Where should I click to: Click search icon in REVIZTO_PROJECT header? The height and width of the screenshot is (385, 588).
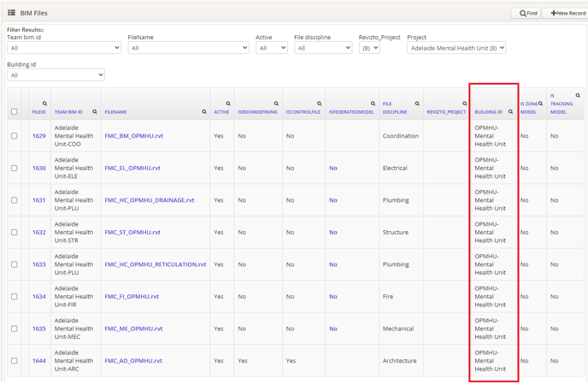[x=465, y=104]
